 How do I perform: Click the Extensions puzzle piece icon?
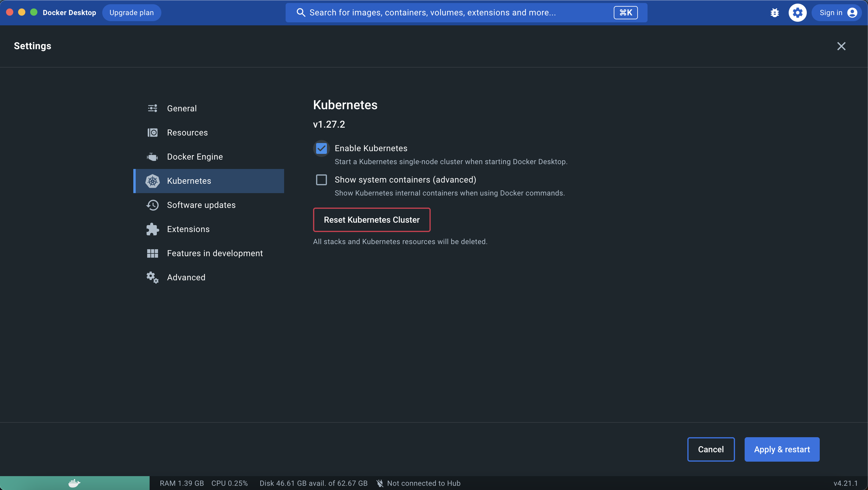click(x=152, y=229)
